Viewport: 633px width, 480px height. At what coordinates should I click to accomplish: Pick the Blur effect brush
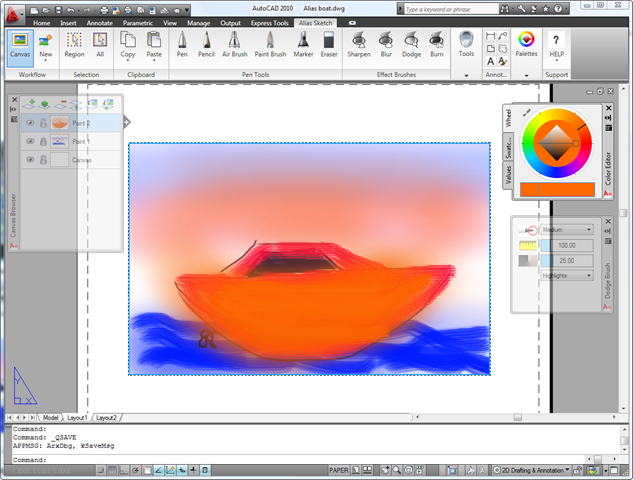point(386,44)
